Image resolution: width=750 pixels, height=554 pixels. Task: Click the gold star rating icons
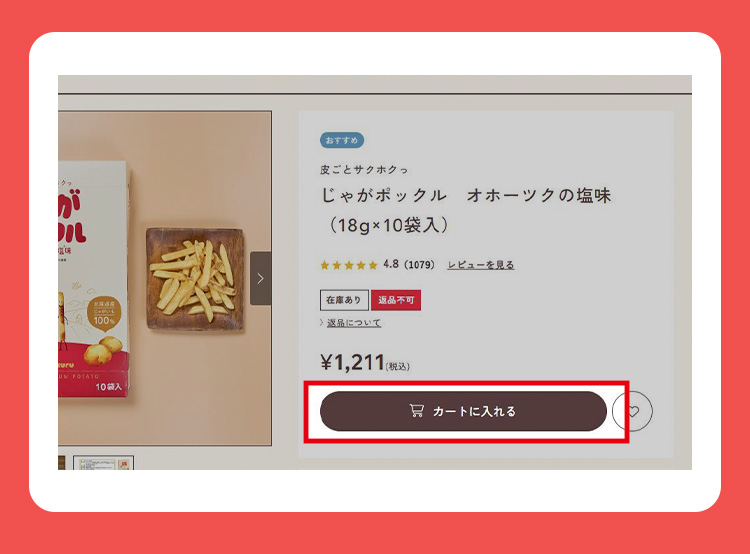click(349, 265)
